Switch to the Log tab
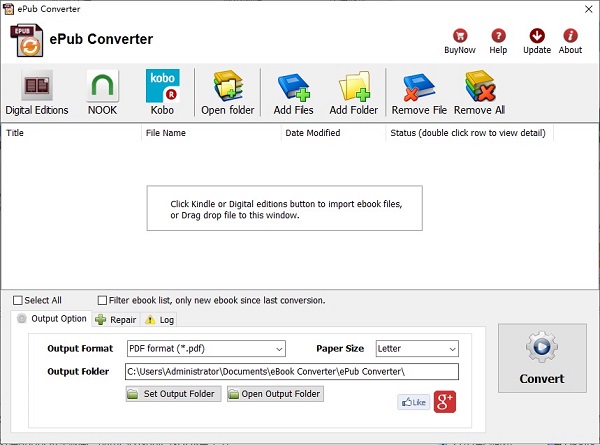This screenshot has height=445, width=600. point(159,320)
